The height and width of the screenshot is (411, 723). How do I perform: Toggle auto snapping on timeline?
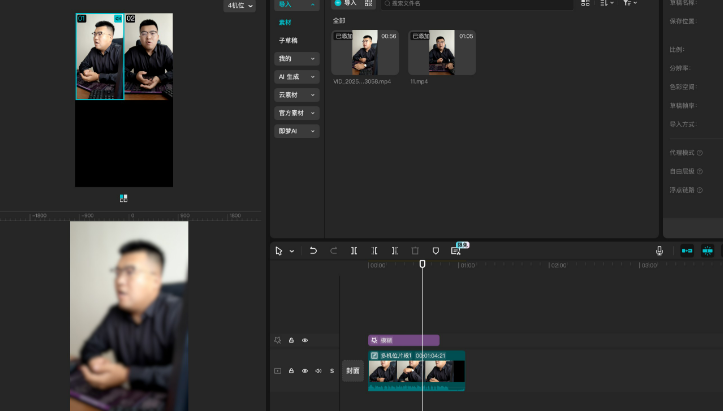point(707,250)
